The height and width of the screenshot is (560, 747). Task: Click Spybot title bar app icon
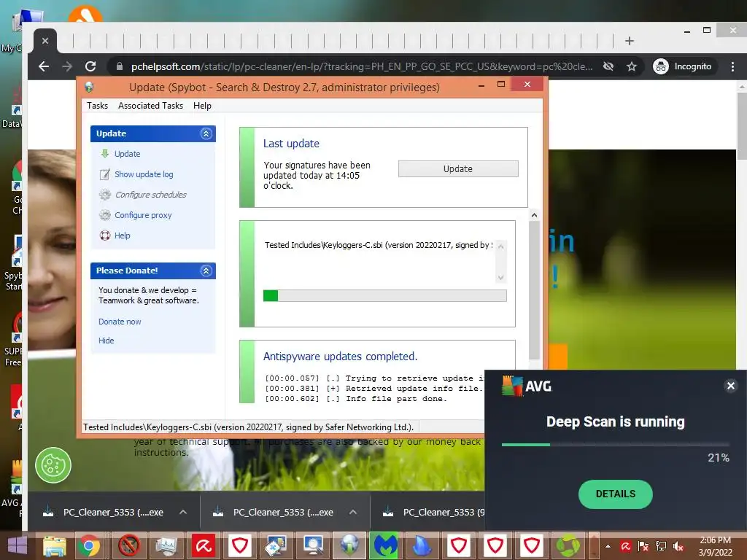(89, 87)
